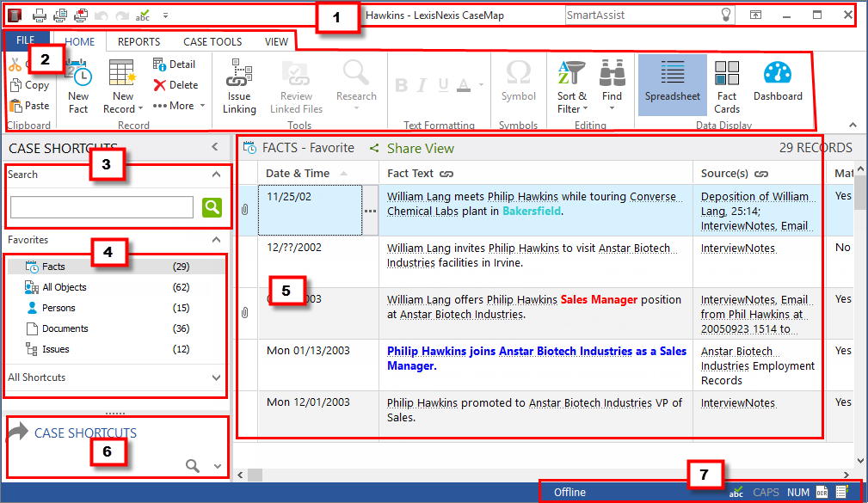Click the Source(s) column header
Image resolution: width=868 pixels, height=503 pixels.
point(759,173)
